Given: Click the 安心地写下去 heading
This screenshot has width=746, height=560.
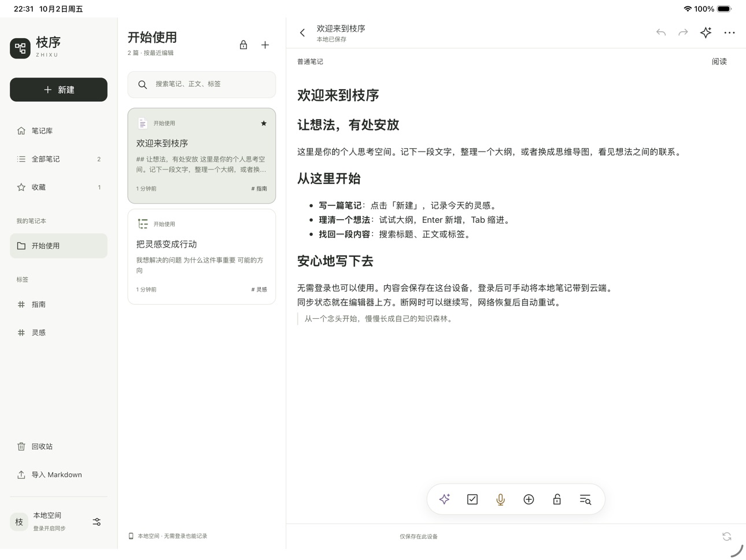Looking at the screenshot, I should pos(335,261).
